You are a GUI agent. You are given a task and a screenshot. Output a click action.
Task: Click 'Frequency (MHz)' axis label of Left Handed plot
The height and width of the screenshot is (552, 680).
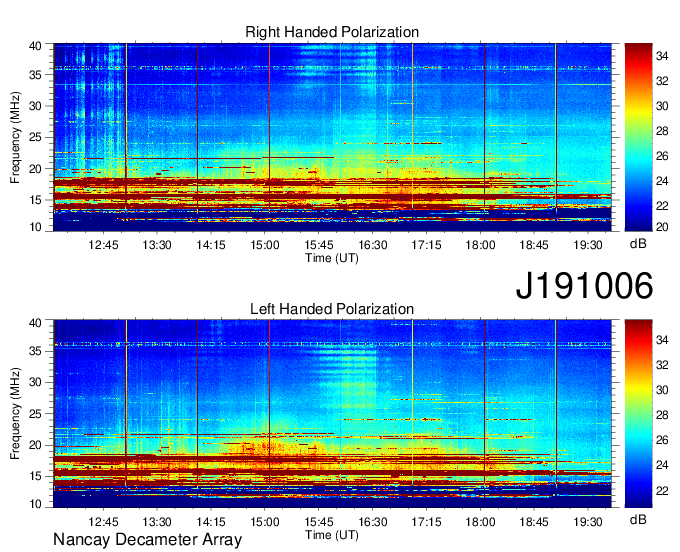(15, 414)
